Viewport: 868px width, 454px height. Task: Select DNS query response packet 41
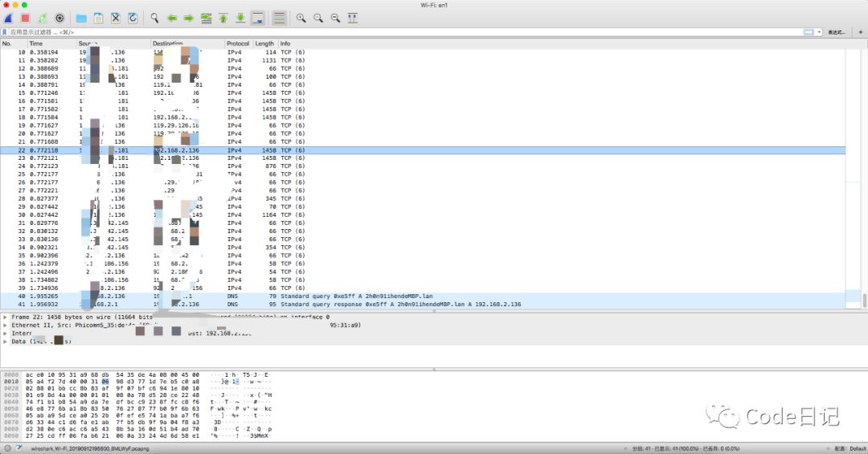coord(423,304)
